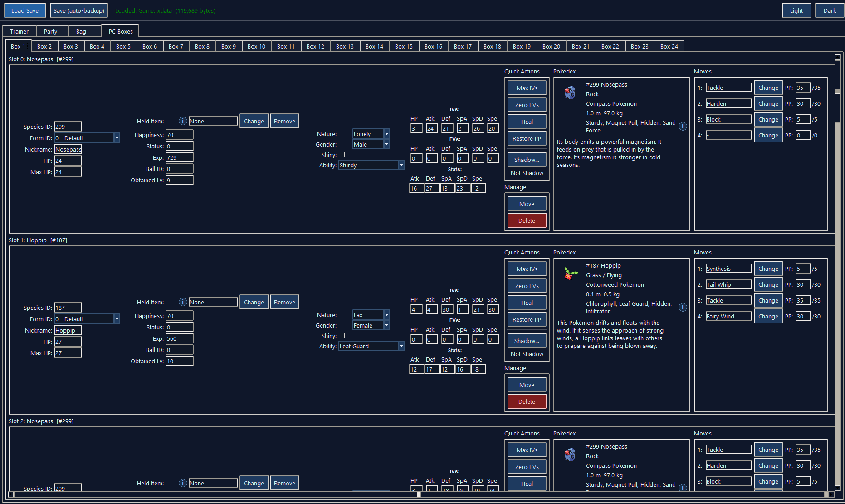
Task: Toggle the Shiny checkbox for Slot 0 Nosepass
Action: [342, 155]
